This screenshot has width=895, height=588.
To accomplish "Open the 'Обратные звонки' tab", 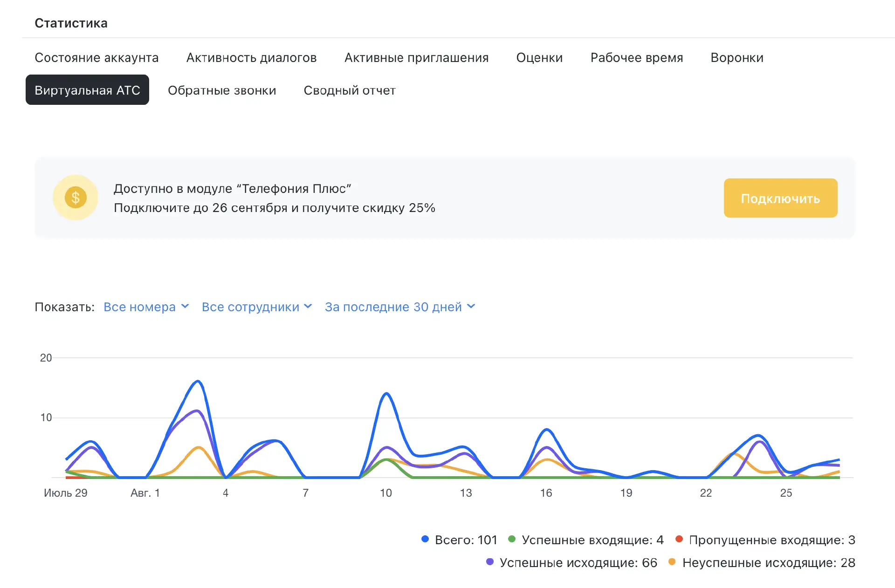I will pos(222,90).
